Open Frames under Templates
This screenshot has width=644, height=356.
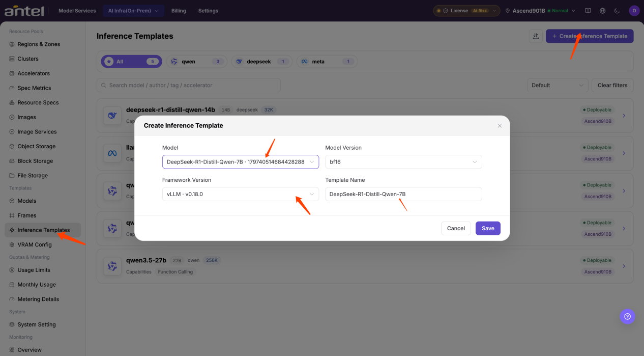pos(43,215)
